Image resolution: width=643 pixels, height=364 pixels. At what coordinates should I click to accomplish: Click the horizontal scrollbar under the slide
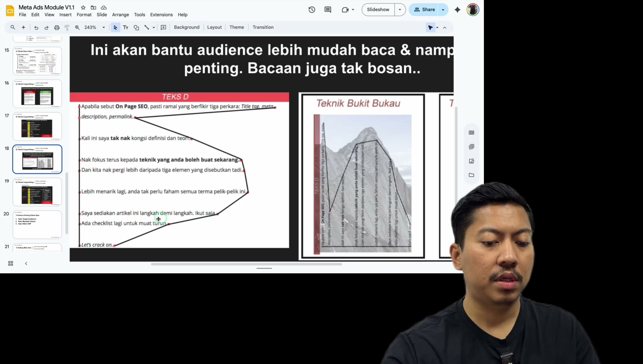pyautogui.click(x=246, y=264)
